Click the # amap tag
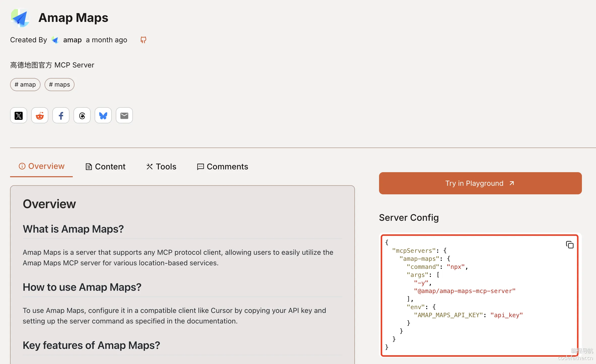This screenshot has width=596, height=364. point(25,85)
